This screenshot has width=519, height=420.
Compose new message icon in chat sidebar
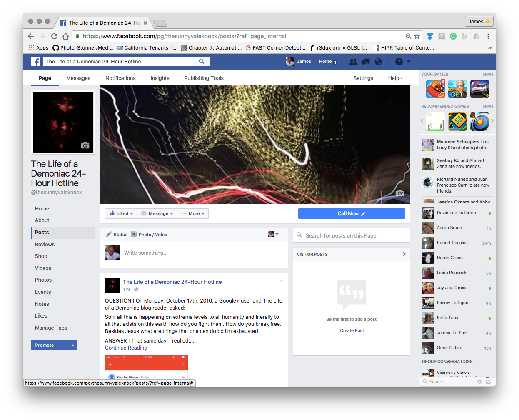(488, 382)
